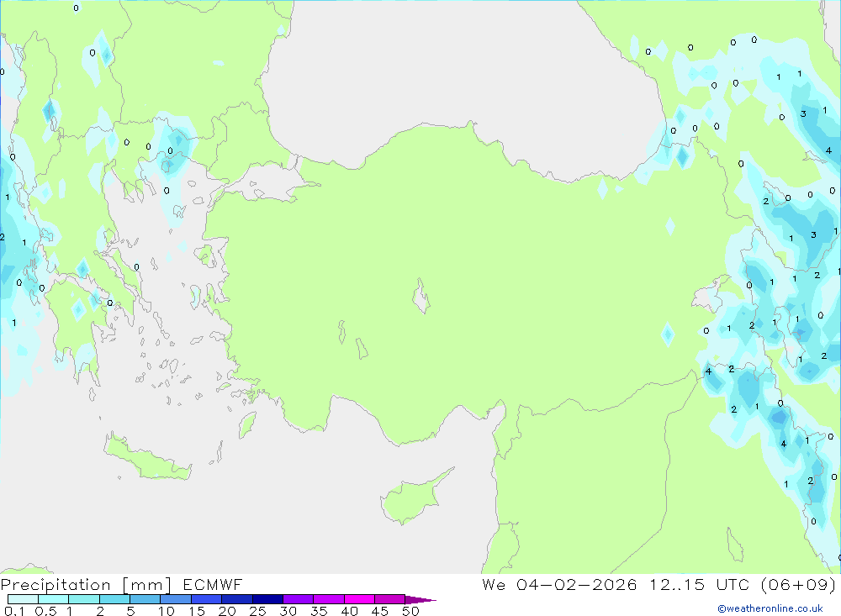Click the 5–10 mm legend swatch

pyautogui.click(x=145, y=599)
